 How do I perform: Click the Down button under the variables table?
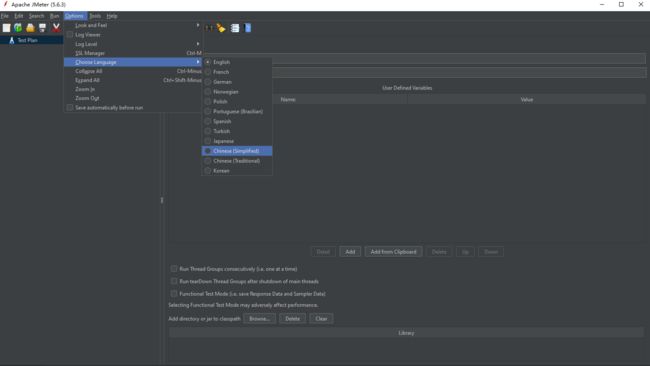tap(491, 252)
